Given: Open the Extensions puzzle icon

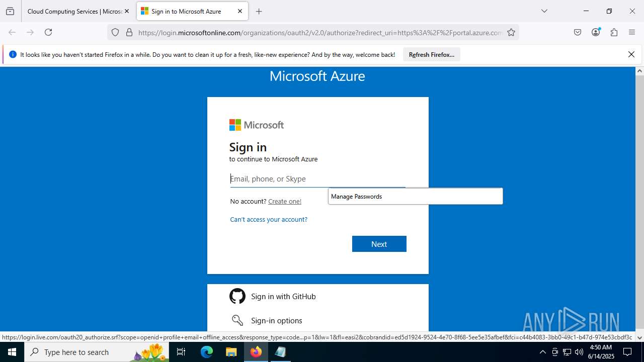Looking at the screenshot, I should (614, 32).
